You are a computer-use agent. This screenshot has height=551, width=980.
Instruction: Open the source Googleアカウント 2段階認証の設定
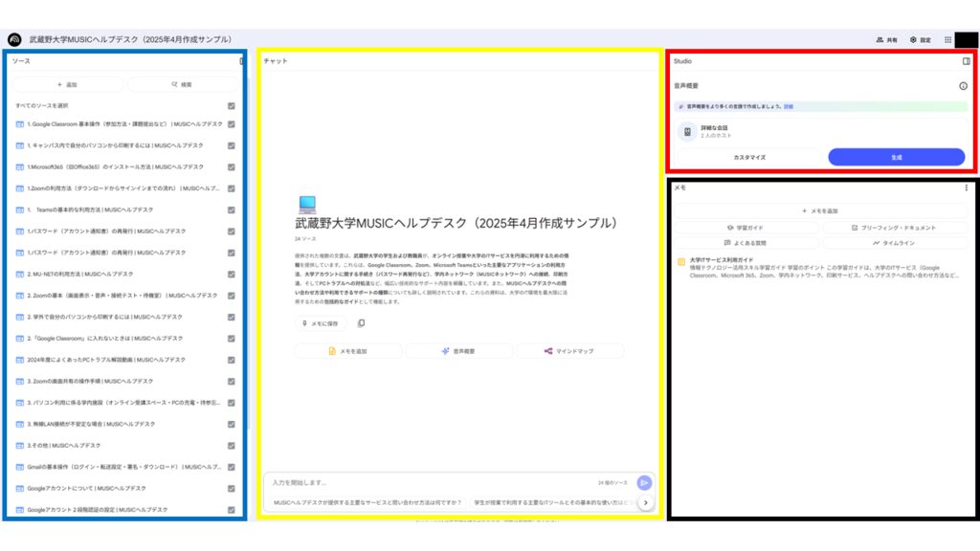(x=98, y=510)
